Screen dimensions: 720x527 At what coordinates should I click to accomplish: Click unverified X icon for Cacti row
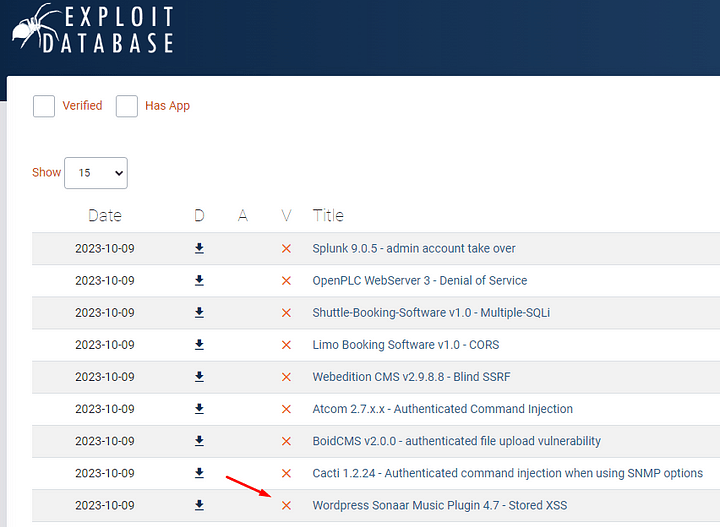click(286, 473)
